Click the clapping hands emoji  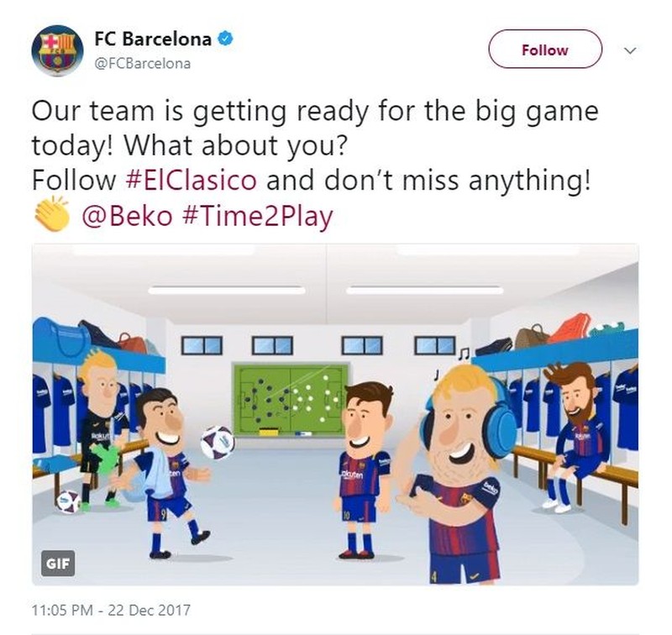[x=51, y=214]
